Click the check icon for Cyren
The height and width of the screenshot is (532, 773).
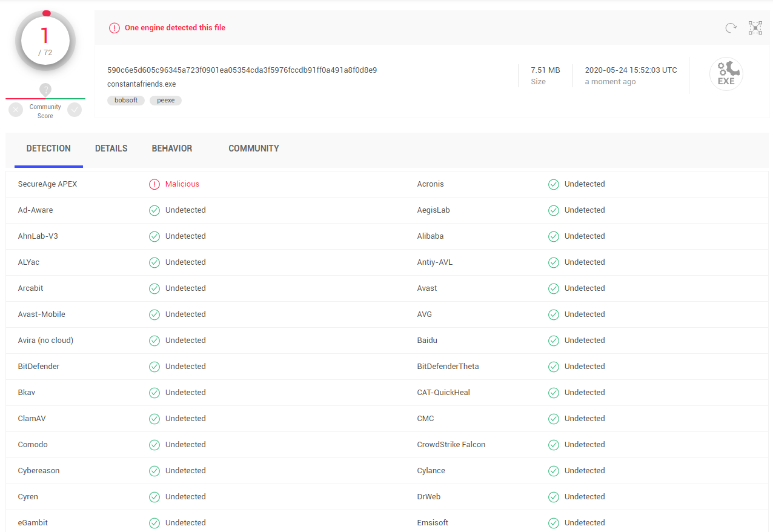point(154,497)
